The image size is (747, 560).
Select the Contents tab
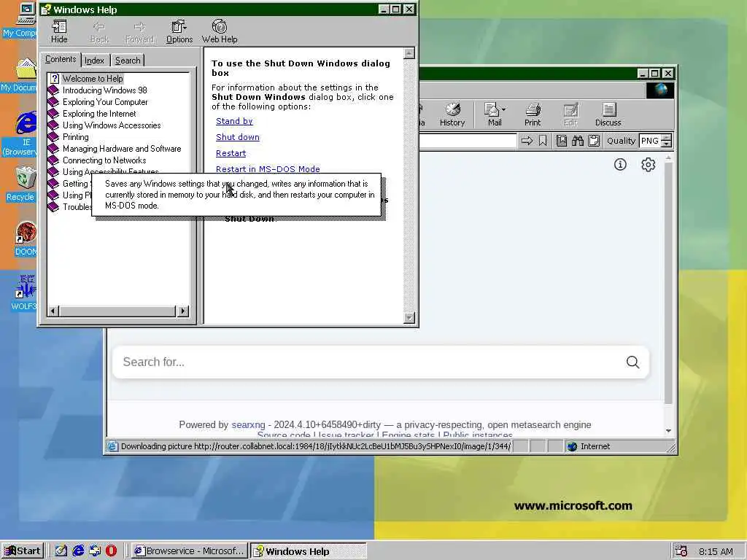(61, 60)
